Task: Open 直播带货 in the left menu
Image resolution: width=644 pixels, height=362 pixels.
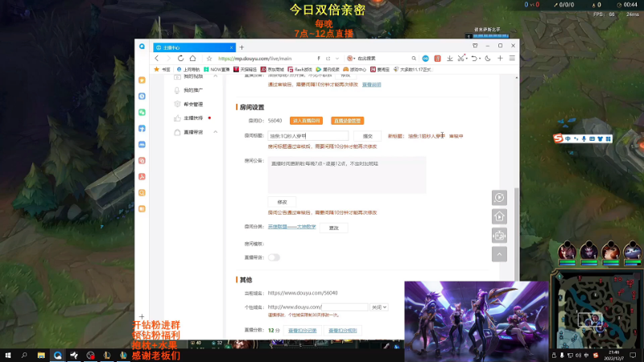Action: [193, 132]
